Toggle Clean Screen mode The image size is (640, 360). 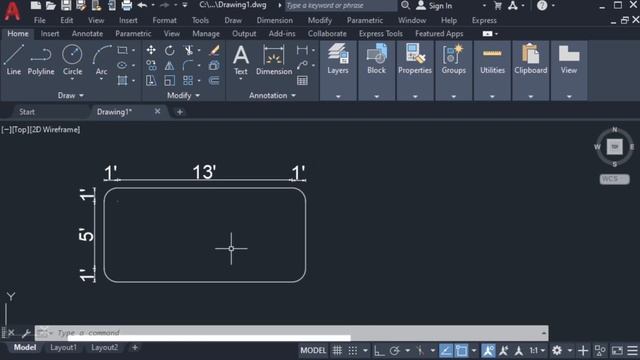617,351
